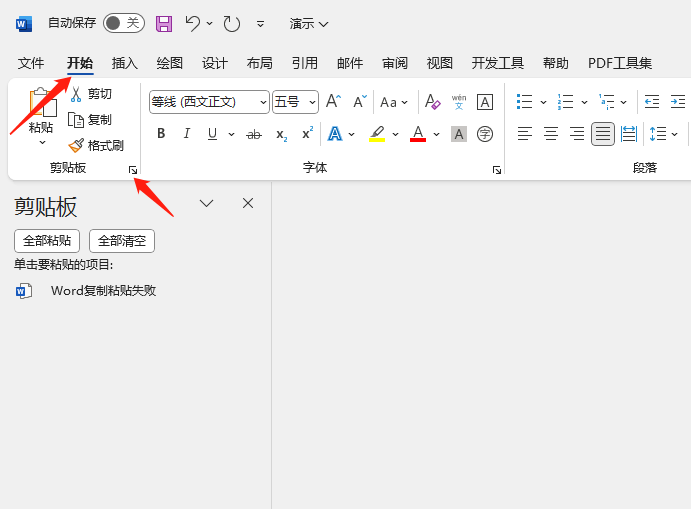
Task: Toggle underline formatting
Action: [x=212, y=134]
